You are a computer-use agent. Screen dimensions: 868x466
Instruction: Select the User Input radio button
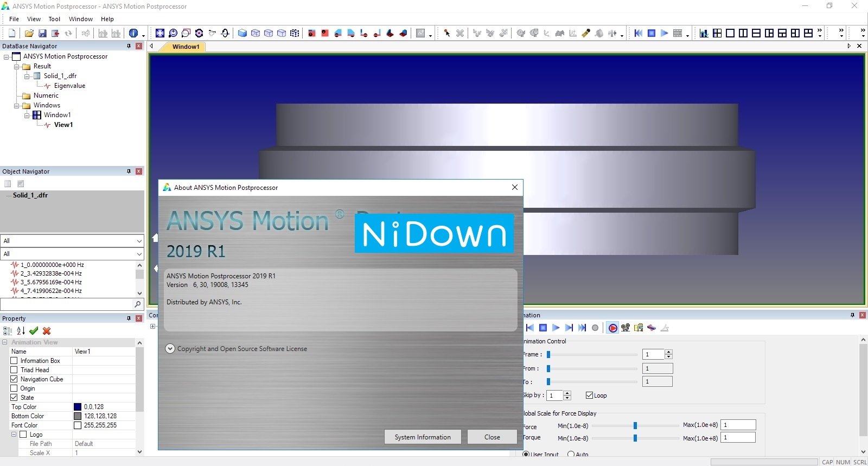(526, 455)
